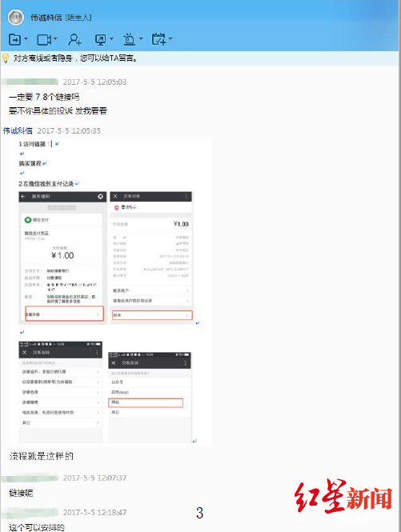Select message 一定要 7 8个链接吗

44,98
